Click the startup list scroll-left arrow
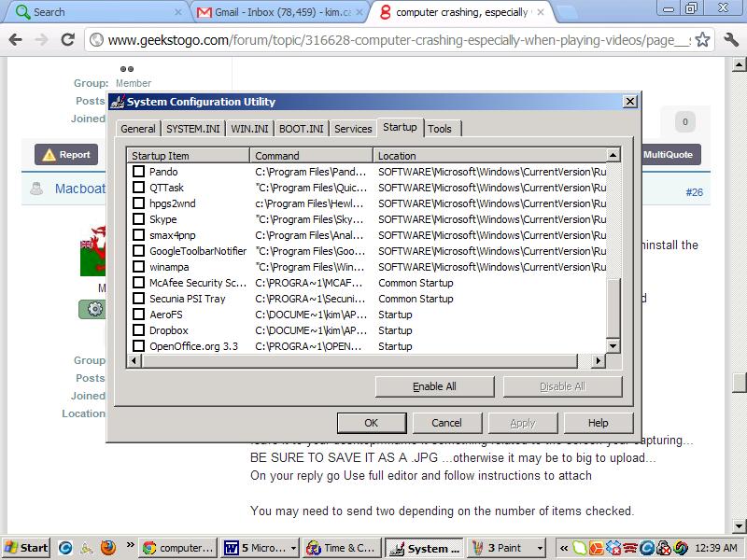Image resolution: width=747 pixels, height=560 pixels. (x=134, y=360)
